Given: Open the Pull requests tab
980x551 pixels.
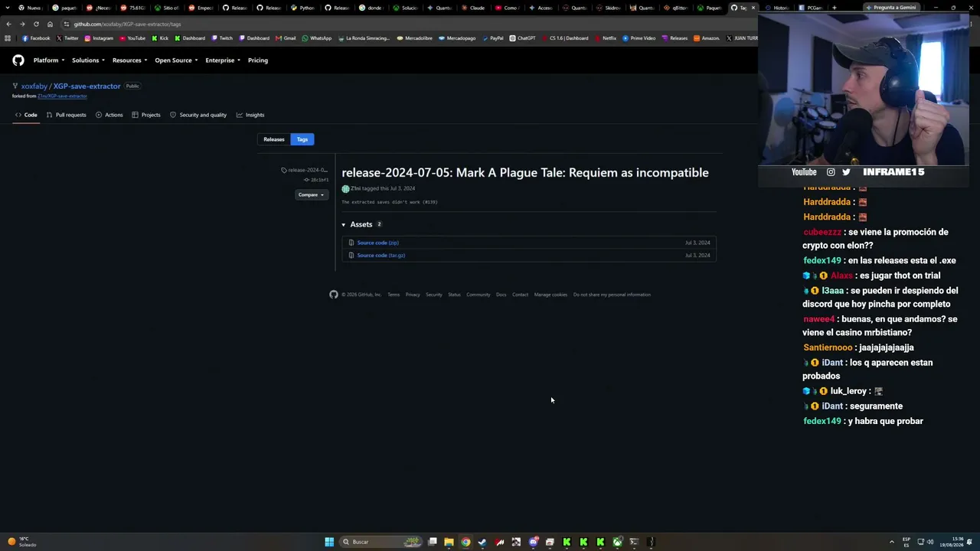Looking at the screenshot, I should tap(67, 115).
